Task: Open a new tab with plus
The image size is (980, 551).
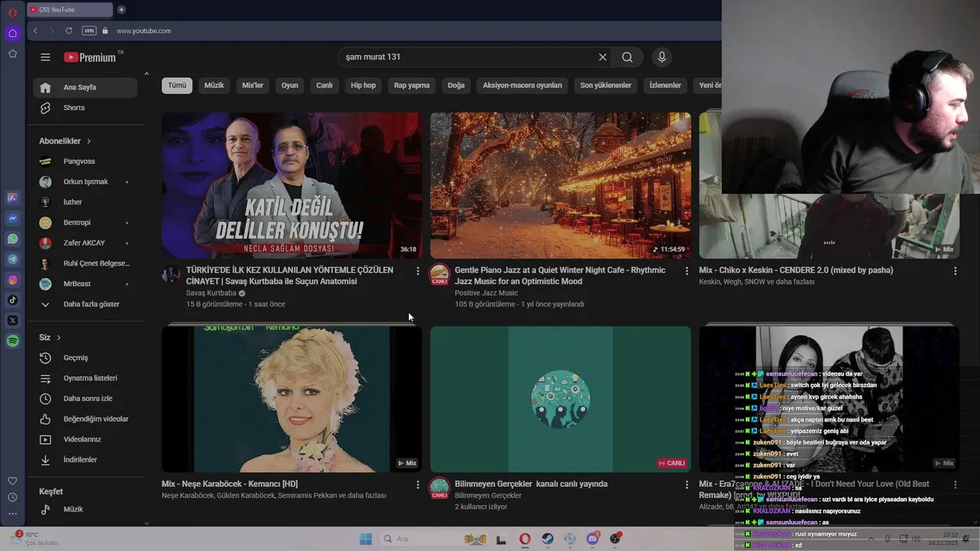Action: click(121, 10)
